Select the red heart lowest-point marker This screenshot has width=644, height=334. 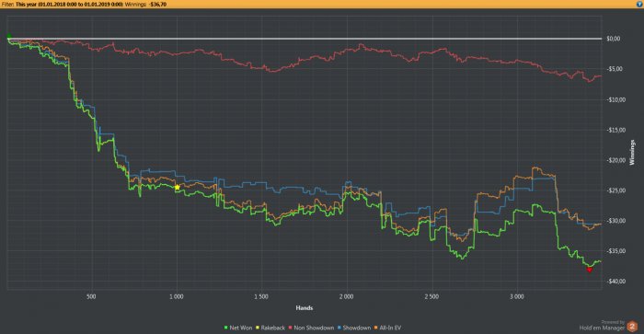[590, 270]
